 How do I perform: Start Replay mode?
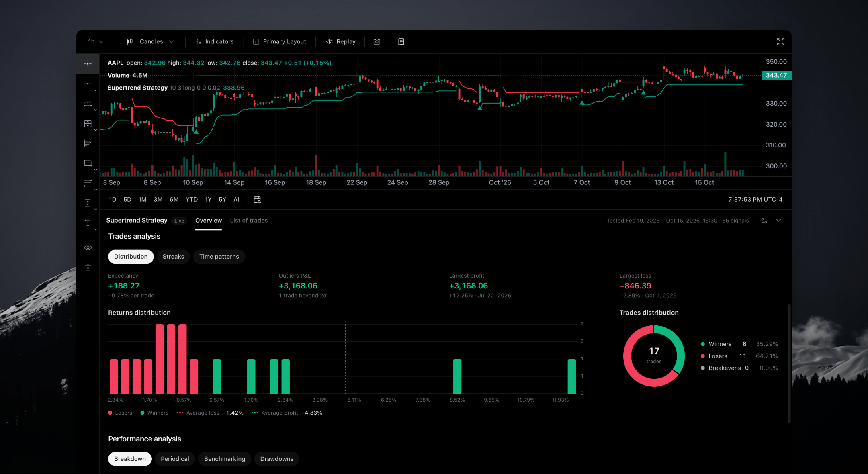click(x=341, y=42)
